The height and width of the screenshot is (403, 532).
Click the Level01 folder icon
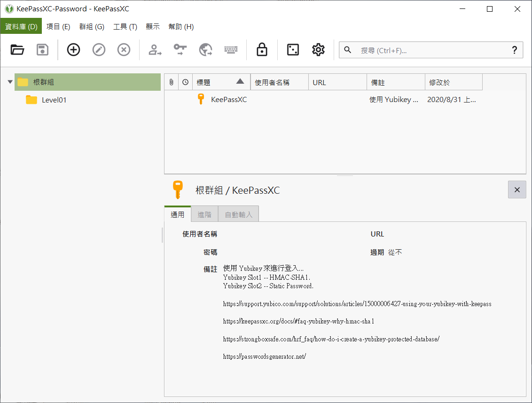pyautogui.click(x=31, y=100)
